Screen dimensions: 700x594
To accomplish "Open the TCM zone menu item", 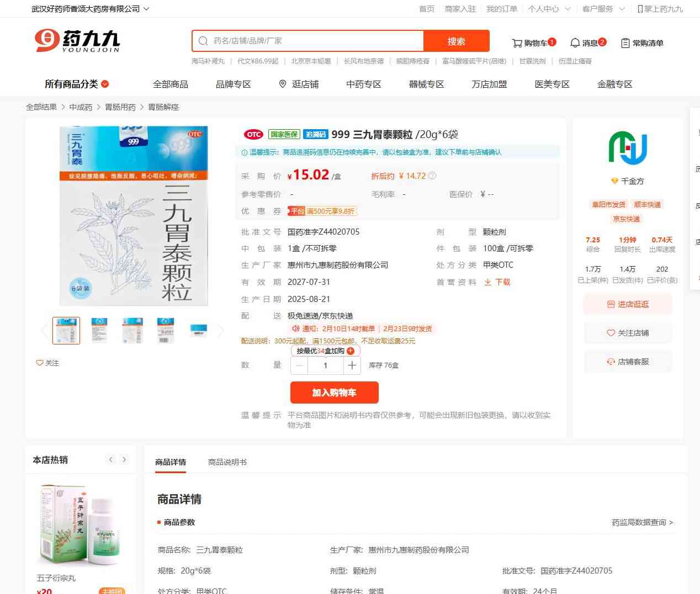I will (364, 84).
